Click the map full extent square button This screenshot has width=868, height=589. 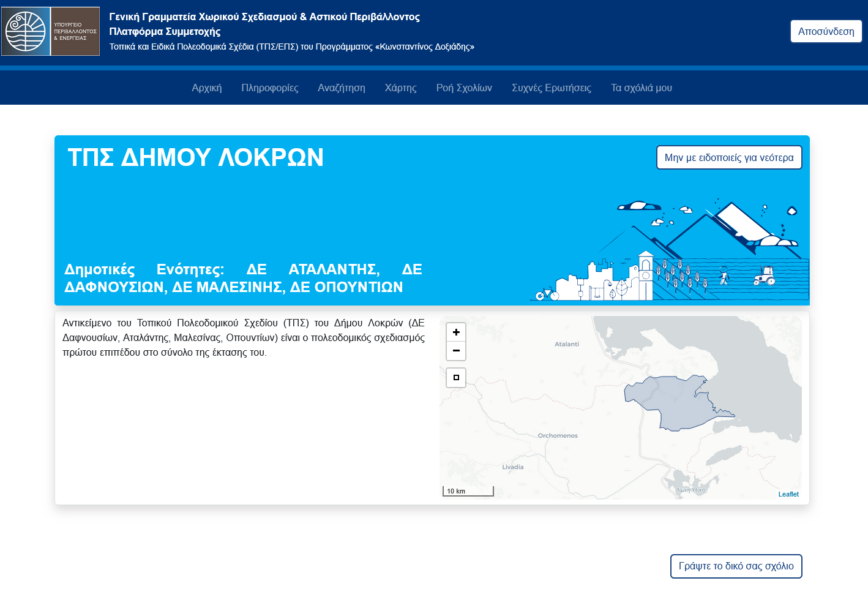[456, 377]
